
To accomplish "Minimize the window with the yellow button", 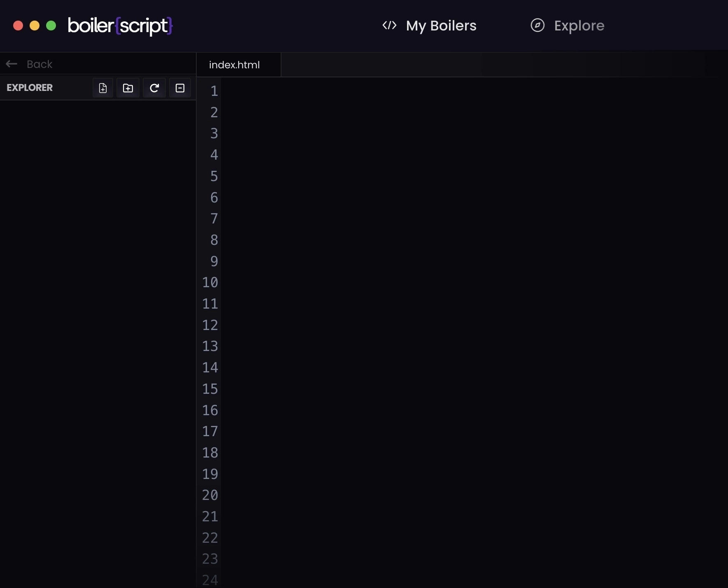I will tap(35, 26).
